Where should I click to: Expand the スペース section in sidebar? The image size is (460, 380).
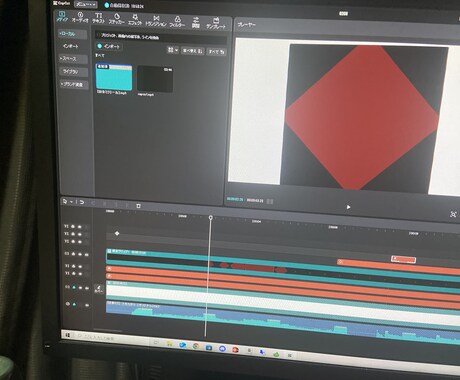(73, 59)
